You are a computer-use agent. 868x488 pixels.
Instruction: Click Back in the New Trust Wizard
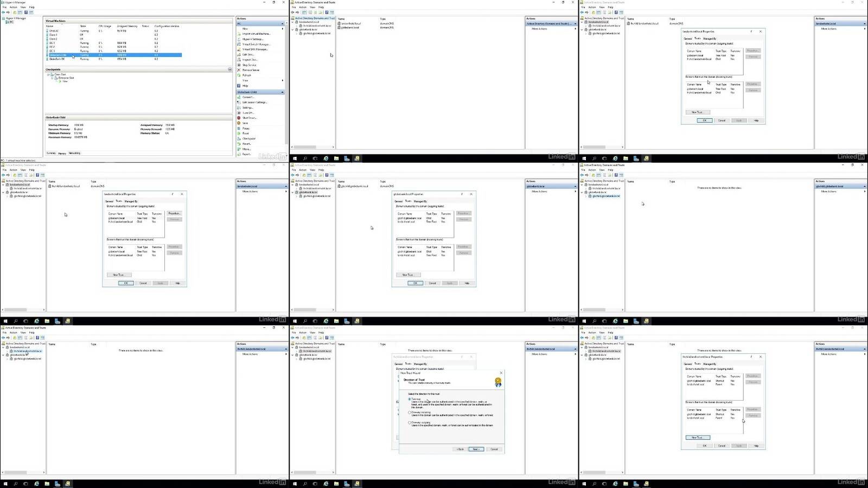pyautogui.click(x=460, y=449)
